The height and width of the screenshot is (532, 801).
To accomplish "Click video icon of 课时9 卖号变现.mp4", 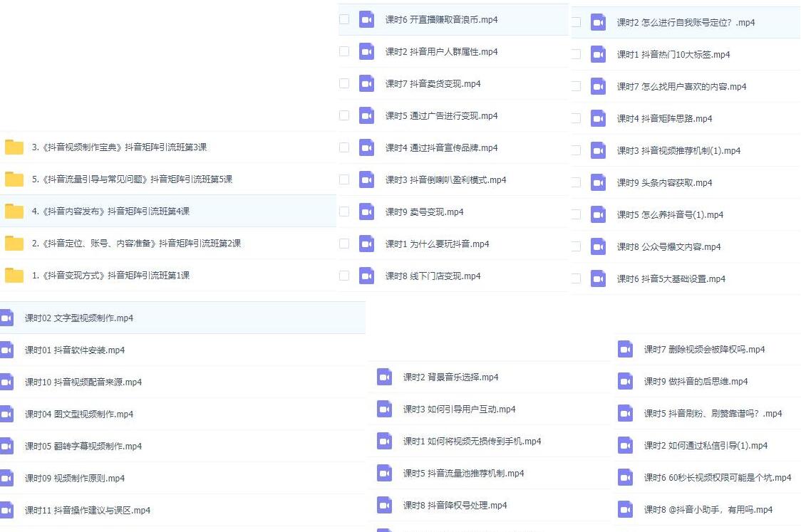I will tap(367, 212).
